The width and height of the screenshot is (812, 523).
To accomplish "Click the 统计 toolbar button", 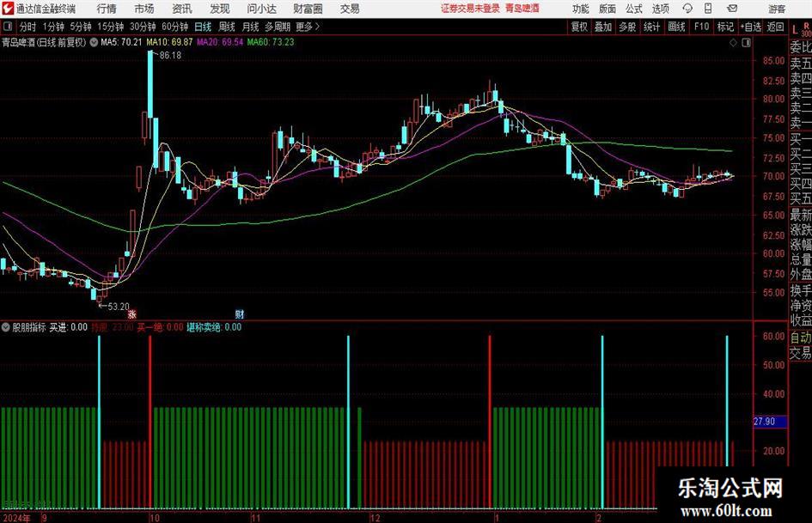I will tap(651, 27).
